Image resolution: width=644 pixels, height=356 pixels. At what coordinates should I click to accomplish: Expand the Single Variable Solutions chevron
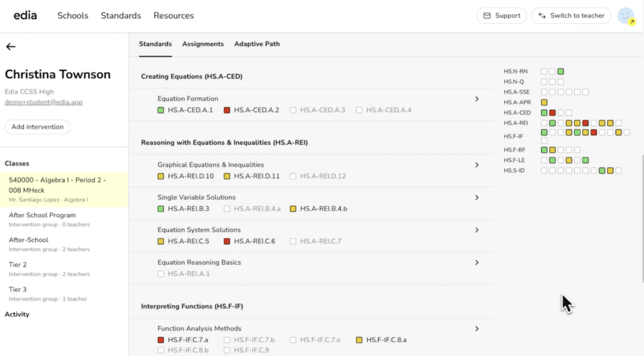pos(477,197)
